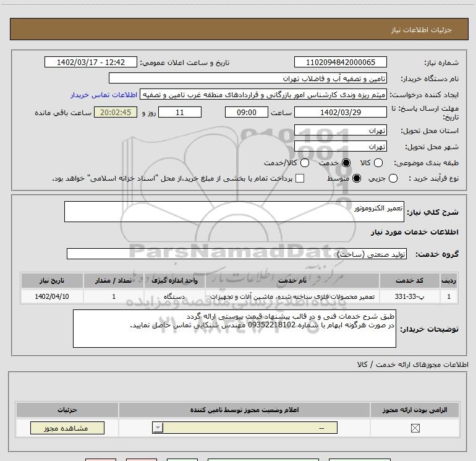The width and height of the screenshot is (476, 461).
Task: Click the اعلام وضعیت مجوز header
Action: [244, 410]
